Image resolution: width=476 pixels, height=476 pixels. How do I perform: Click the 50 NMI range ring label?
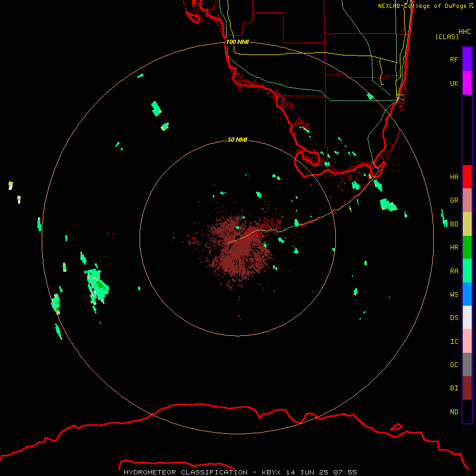pos(237,140)
